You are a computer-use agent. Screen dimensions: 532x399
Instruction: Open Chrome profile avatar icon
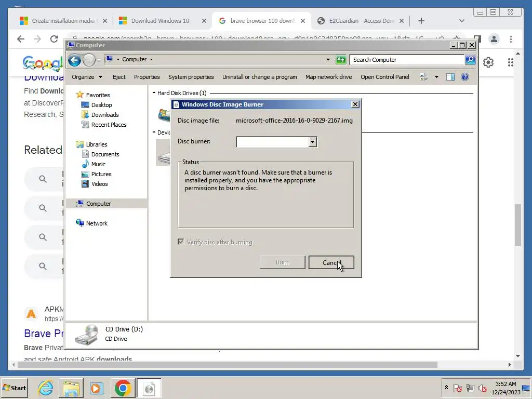(494, 39)
